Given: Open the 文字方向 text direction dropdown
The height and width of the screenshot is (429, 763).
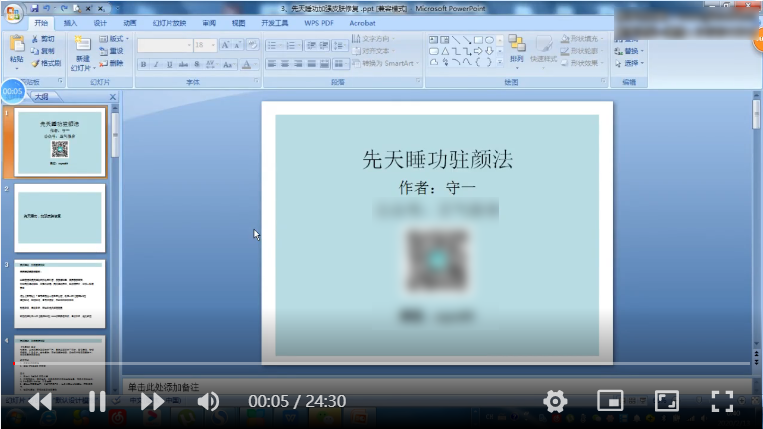Looking at the screenshot, I should click(x=374, y=38).
